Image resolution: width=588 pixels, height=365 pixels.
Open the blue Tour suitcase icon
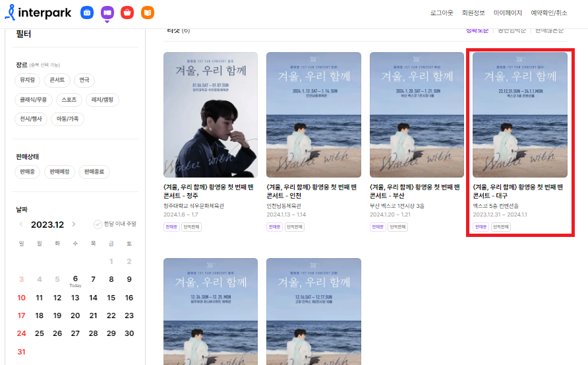[87, 13]
